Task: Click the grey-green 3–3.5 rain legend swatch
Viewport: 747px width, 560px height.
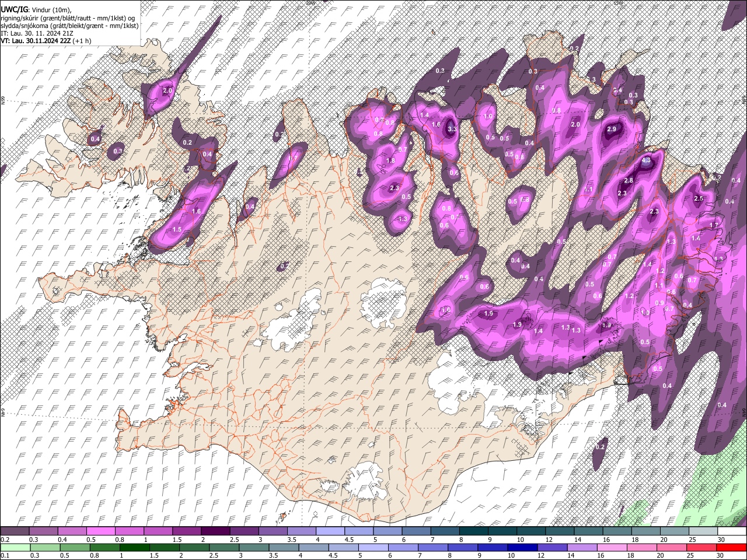Action: pyautogui.click(x=253, y=547)
